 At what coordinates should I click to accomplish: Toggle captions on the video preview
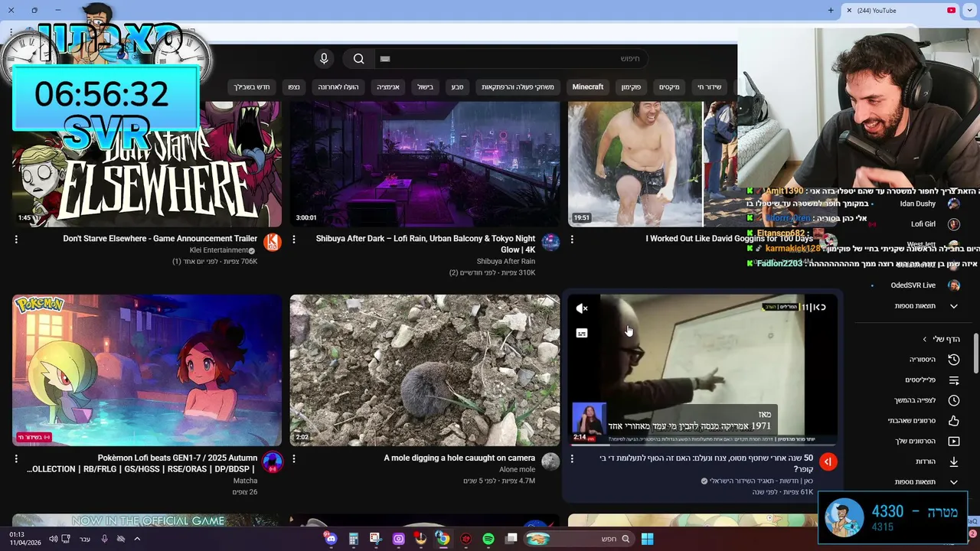(582, 334)
